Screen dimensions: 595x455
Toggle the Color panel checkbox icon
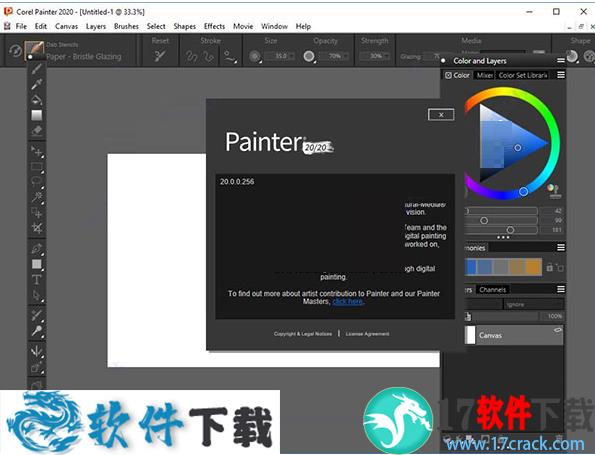point(448,75)
